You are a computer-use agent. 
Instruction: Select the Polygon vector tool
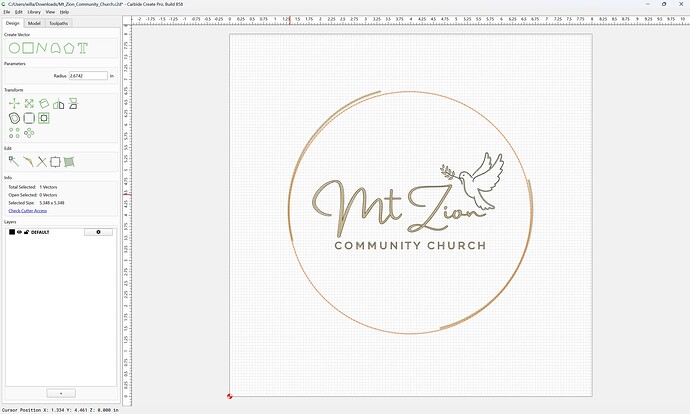pos(69,48)
